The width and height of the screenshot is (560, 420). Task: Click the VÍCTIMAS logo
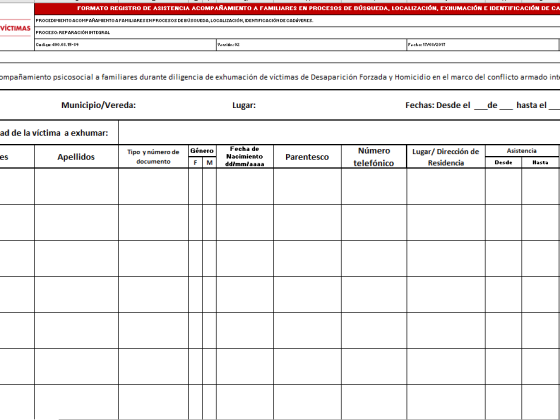click(x=15, y=28)
